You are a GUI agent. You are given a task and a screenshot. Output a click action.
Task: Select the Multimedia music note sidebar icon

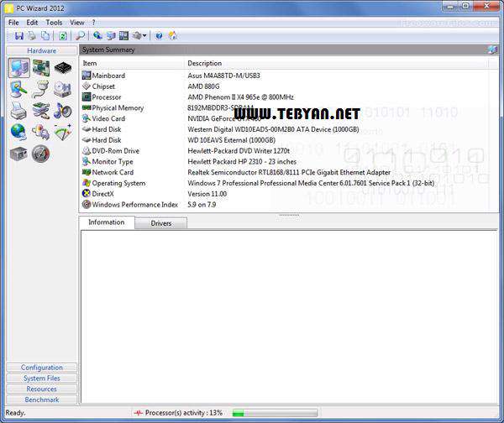pyautogui.click(x=63, y=111)
